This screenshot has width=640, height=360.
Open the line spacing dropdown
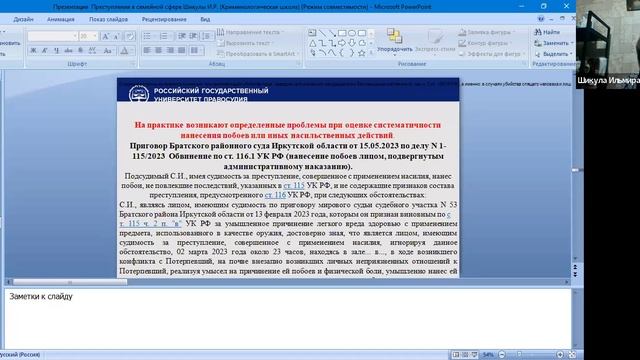(207, 36)
